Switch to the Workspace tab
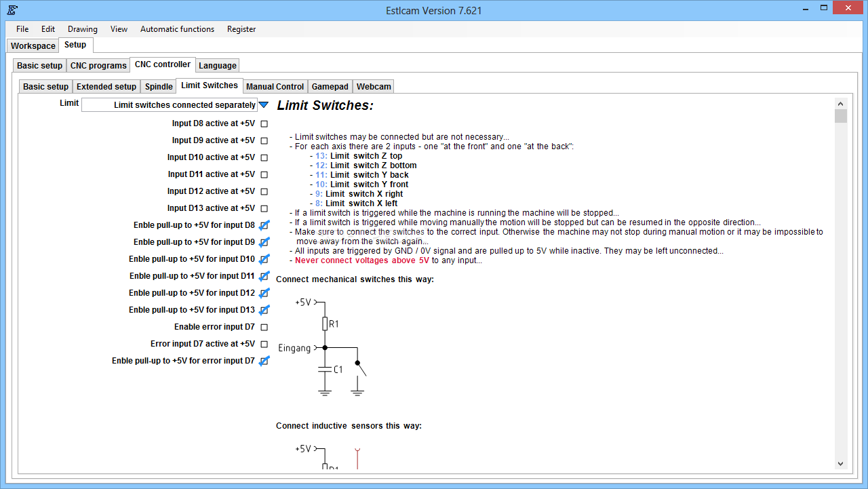The height and width of the screenshot is (489, 868). (33, 46)
